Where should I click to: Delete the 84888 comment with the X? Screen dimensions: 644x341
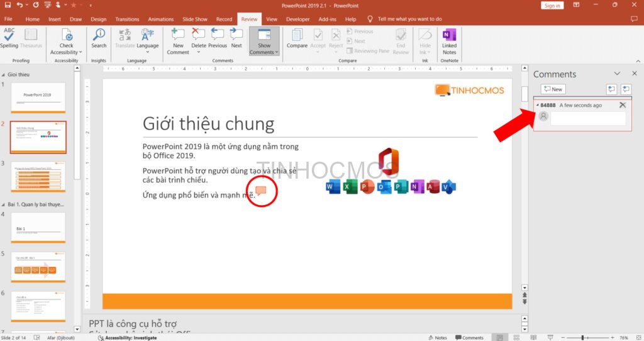pyautogui.click(x=622, y=105)
